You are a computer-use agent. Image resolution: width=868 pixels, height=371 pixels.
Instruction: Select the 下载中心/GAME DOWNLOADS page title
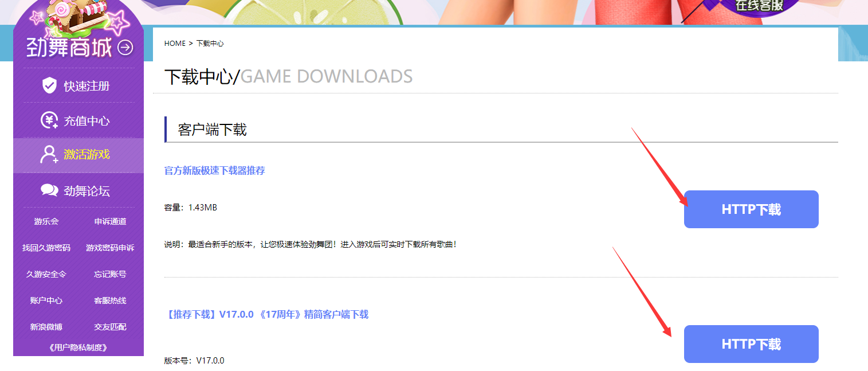(x=288, y=77)
